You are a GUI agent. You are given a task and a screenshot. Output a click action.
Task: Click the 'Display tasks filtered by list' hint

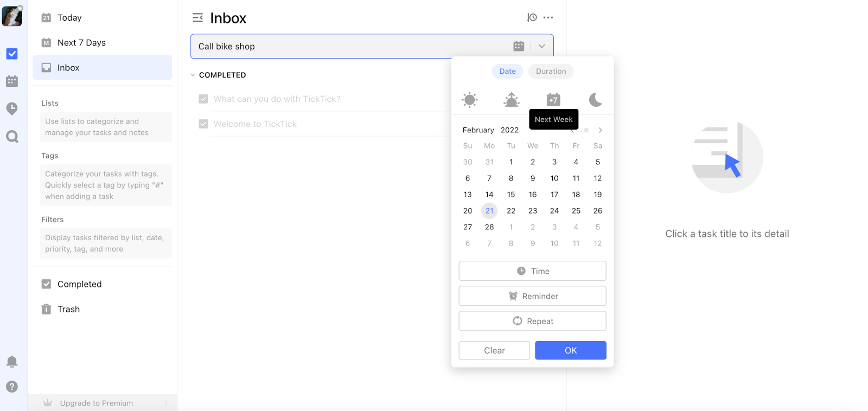point(106,243)
